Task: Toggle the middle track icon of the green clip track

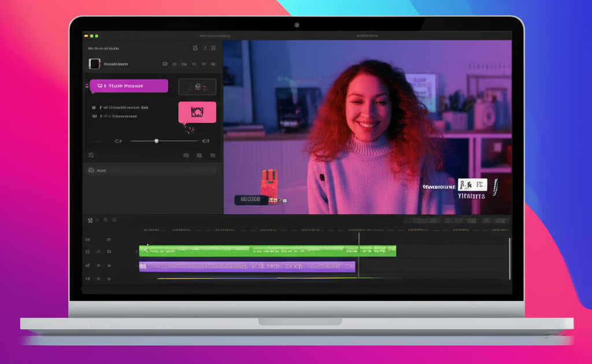Action: point(98,251)
